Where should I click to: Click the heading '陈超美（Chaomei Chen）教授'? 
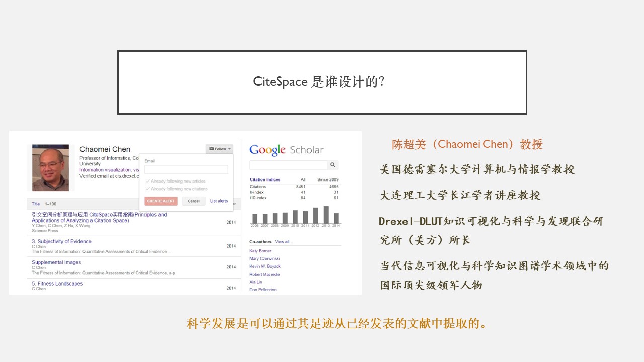pos(467,144)
